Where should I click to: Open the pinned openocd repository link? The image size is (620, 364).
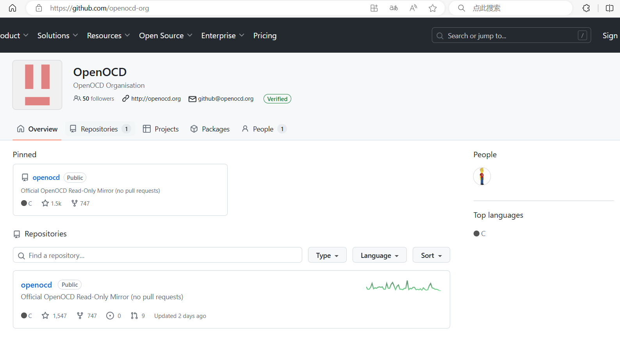pyautogui.click(x=46, y=178)
